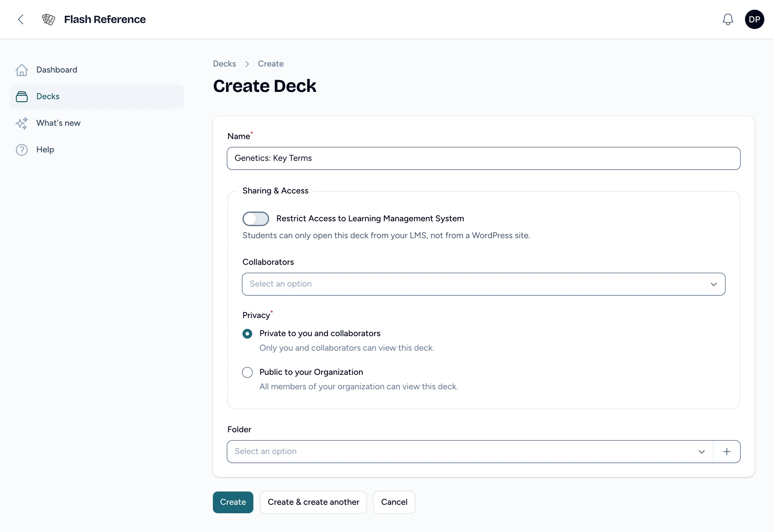Open the DP user avatar menu
This screenshot has width=774, height=532.
point(754,19)
